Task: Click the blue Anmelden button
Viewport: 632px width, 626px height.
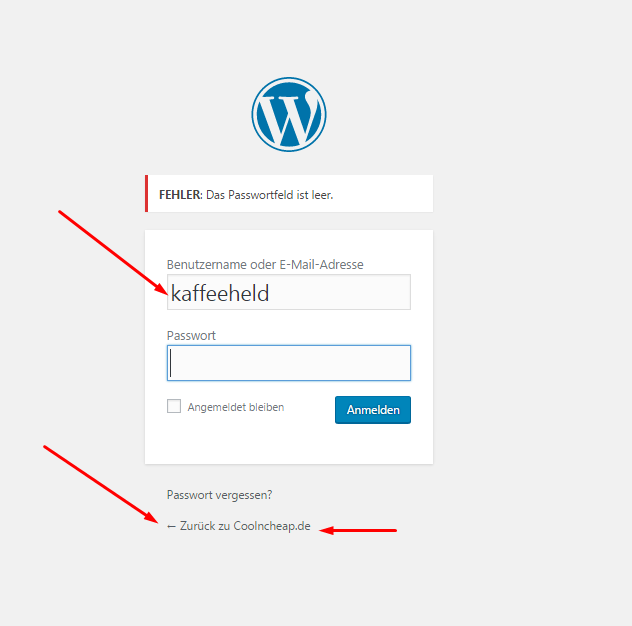Action: point(373,410)
